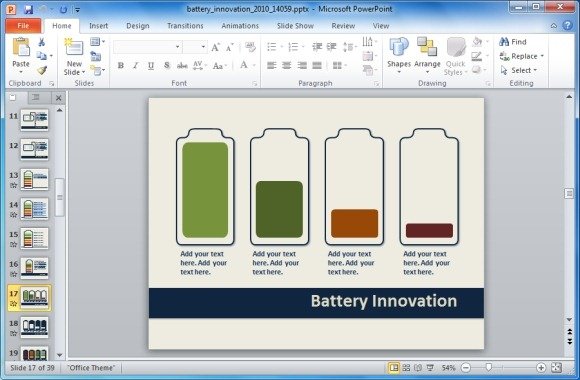Image resolution: width=580 pixels, height=380 pixels.
Task: Increase font size with Grow Font icon
Action: [215, 47]
